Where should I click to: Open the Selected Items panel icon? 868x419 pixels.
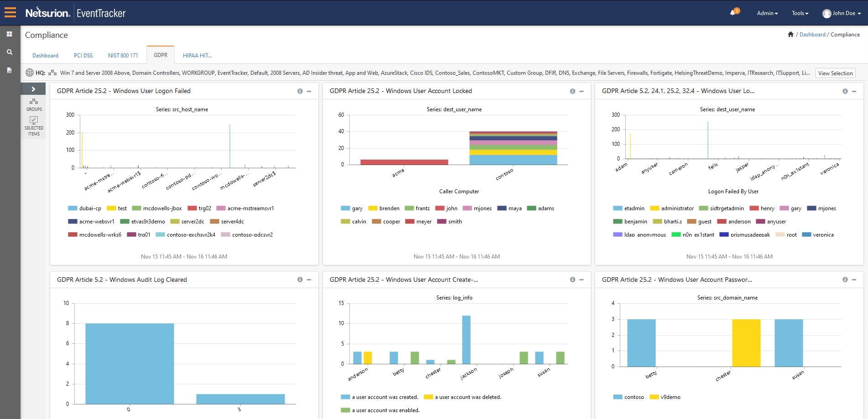pyautogui.click(x=34, y=126)
